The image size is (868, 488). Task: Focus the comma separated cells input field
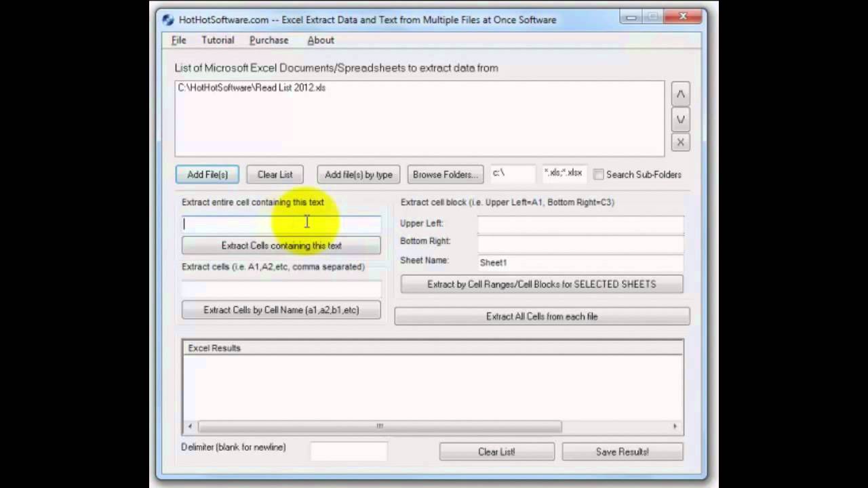coord(281,288)
